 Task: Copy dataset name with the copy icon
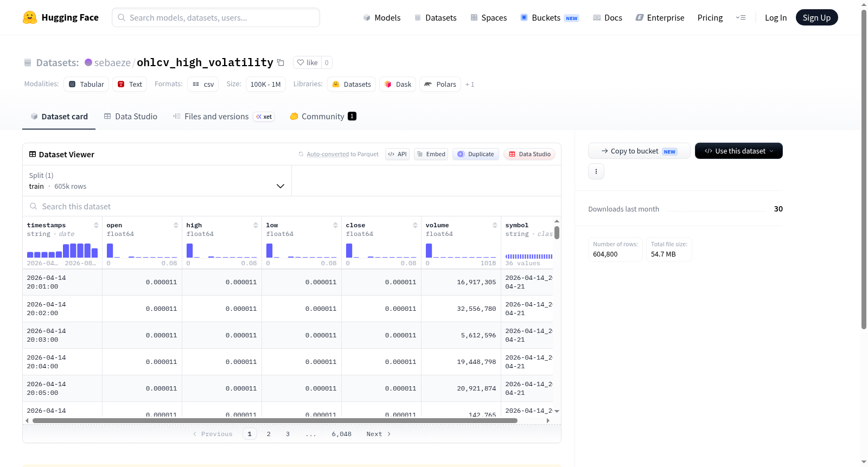point(280,62)
